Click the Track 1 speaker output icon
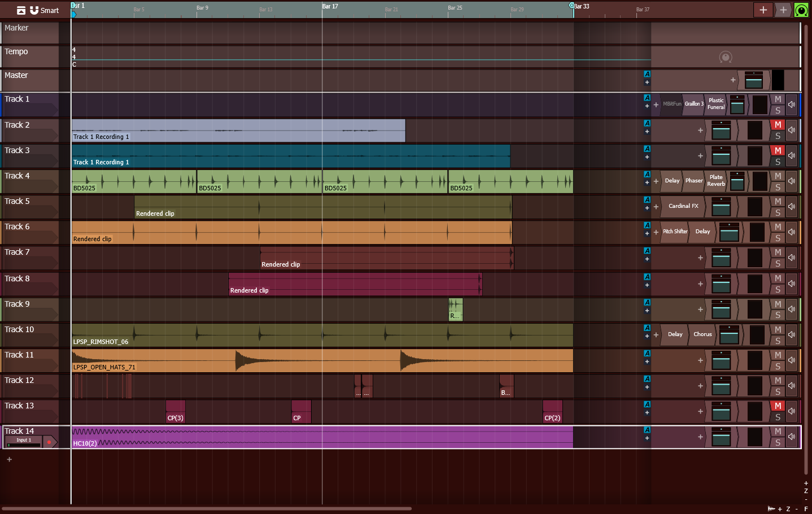 pyautogui.click(x=792, y=104)
